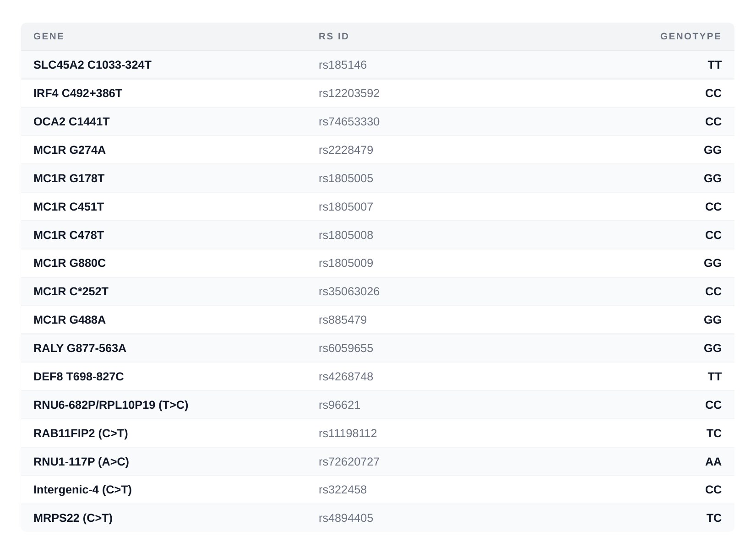Select the AA genotype in the RNU1-117P row
The width and height of the screenshot is (756, 547).
[713, 462]
